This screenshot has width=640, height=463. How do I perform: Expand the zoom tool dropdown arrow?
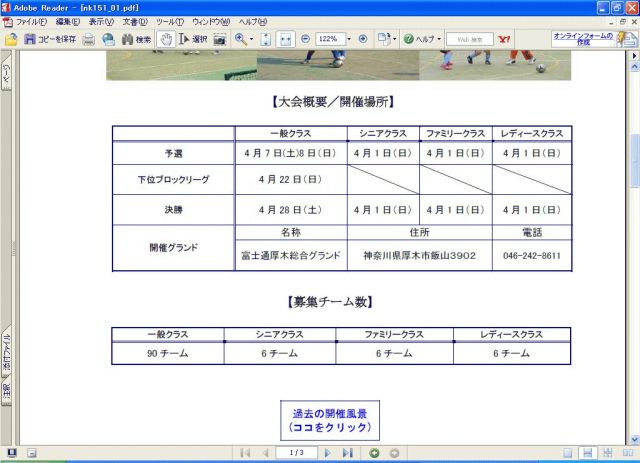point(252,39)
